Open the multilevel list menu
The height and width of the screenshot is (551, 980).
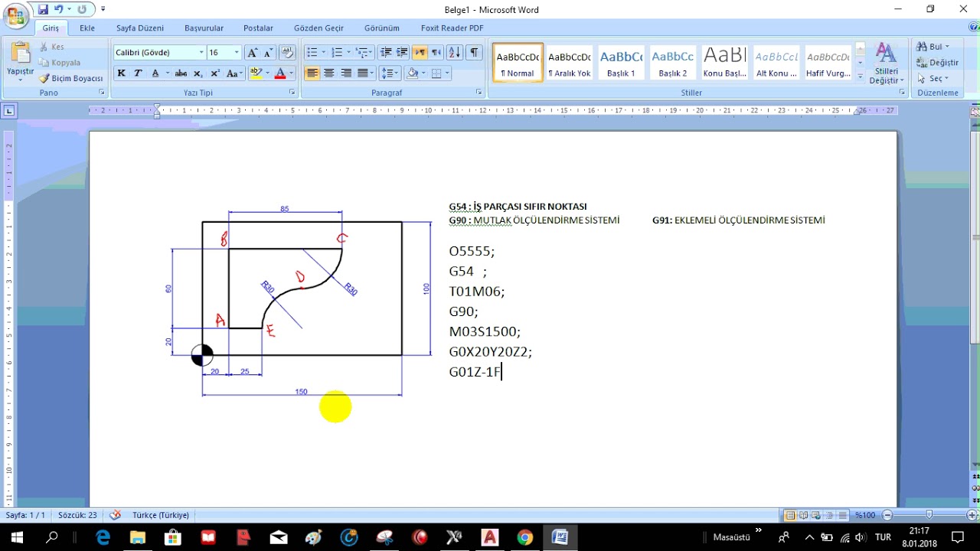[362, 53]
